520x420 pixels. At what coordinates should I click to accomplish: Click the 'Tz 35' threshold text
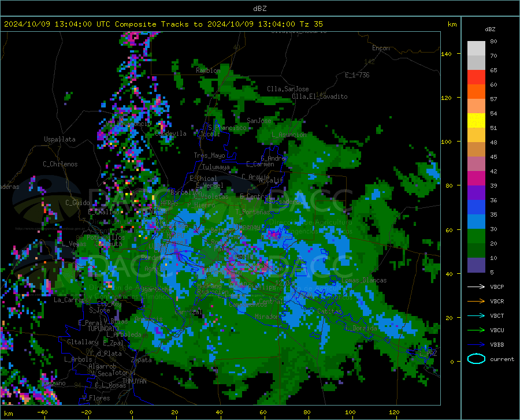311,24
